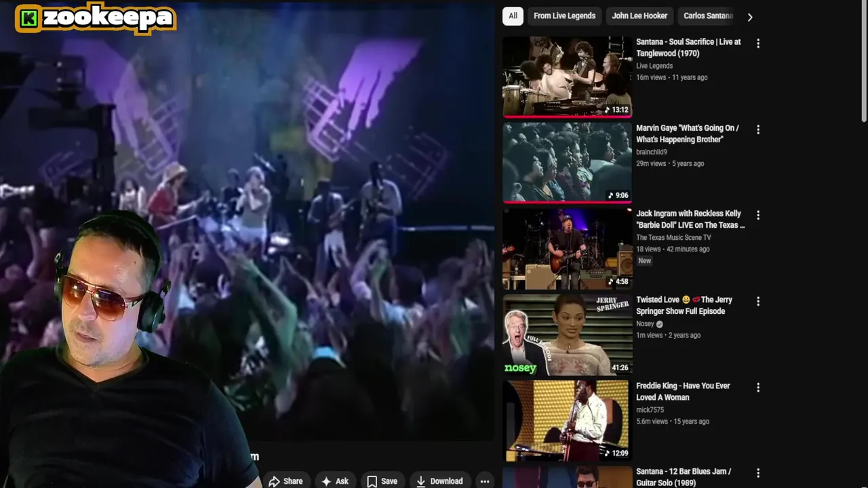Open title 'Twisted Love The Jerry Springer Show'
The image size is (868, 488).
684,306
